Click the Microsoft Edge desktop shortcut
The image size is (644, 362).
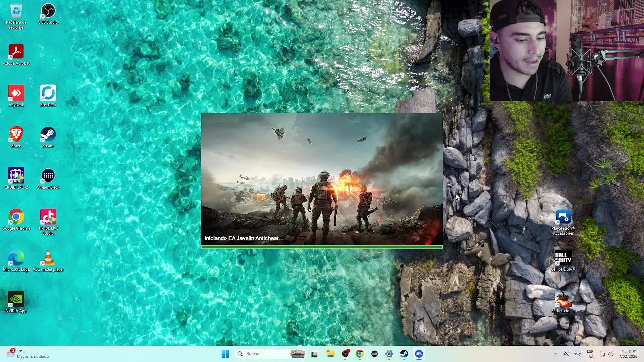click(x=16, y=261)
